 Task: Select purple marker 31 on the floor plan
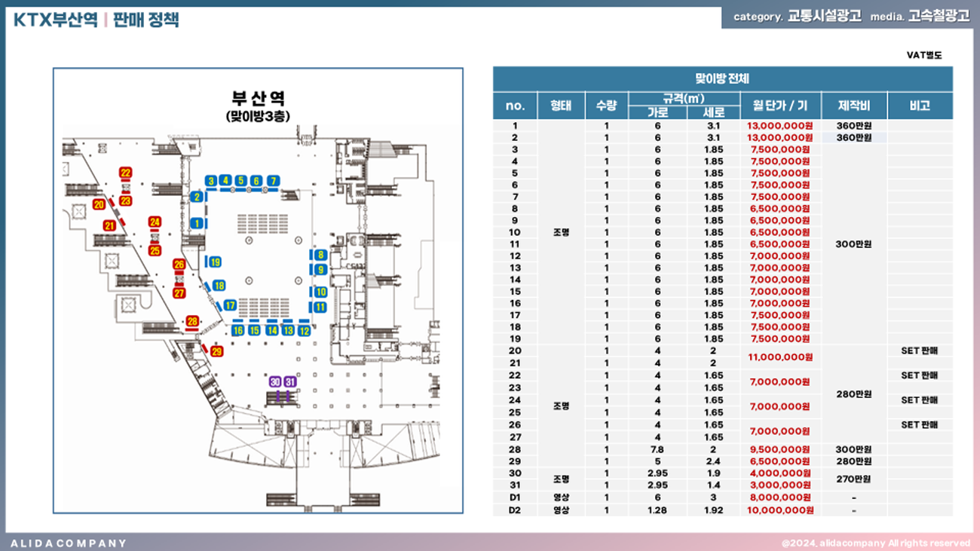click(290, 382)
